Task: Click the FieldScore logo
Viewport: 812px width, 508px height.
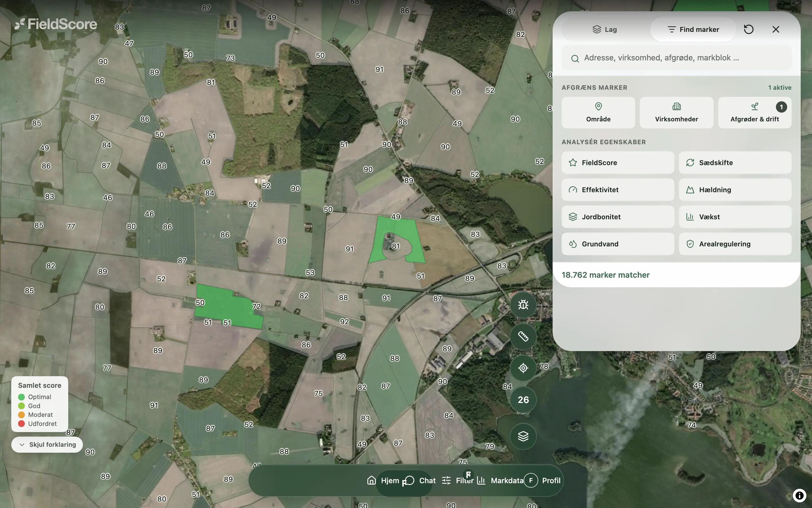Action: [56, 24]
